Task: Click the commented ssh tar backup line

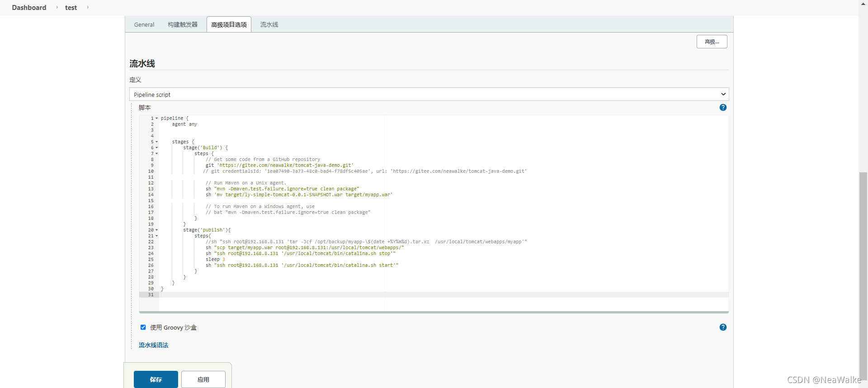Action: tap(366, 242)
